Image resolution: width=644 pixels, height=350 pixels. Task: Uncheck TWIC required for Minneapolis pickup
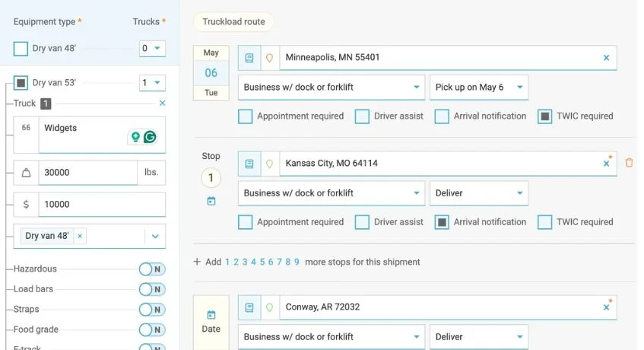544,116
